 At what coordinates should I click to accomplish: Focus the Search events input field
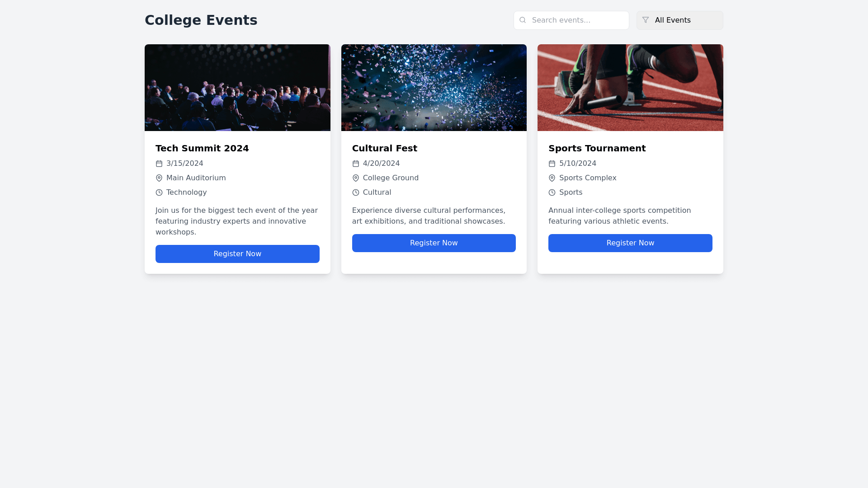(x=577, y=20)
